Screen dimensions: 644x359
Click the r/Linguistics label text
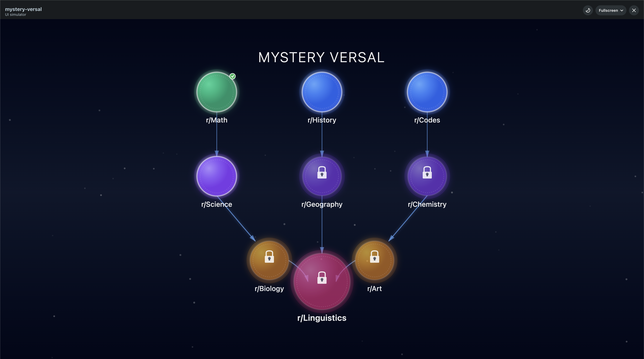pos(322,318)
